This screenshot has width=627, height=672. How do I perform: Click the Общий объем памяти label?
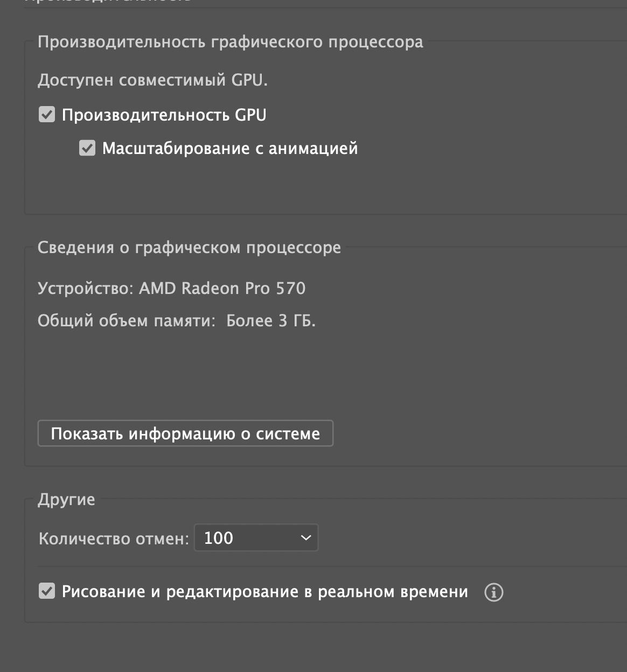pyautogui.click(x=127, y=320)
